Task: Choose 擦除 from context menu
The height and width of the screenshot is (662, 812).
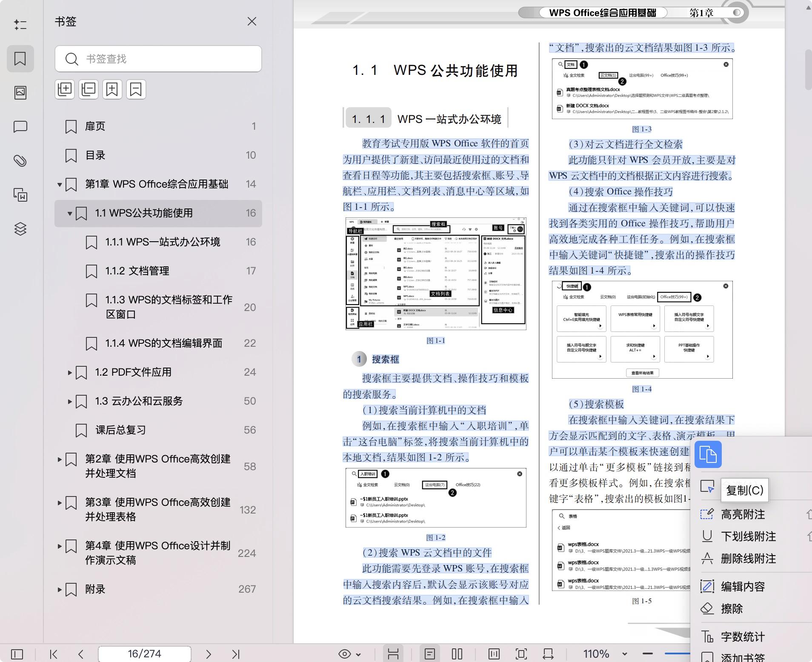Action: point(732,609)
